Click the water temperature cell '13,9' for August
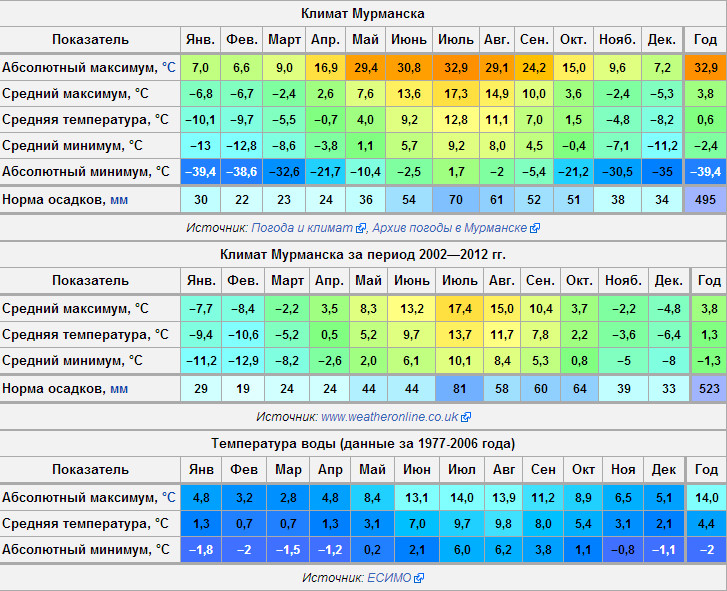 pos(504,498)
